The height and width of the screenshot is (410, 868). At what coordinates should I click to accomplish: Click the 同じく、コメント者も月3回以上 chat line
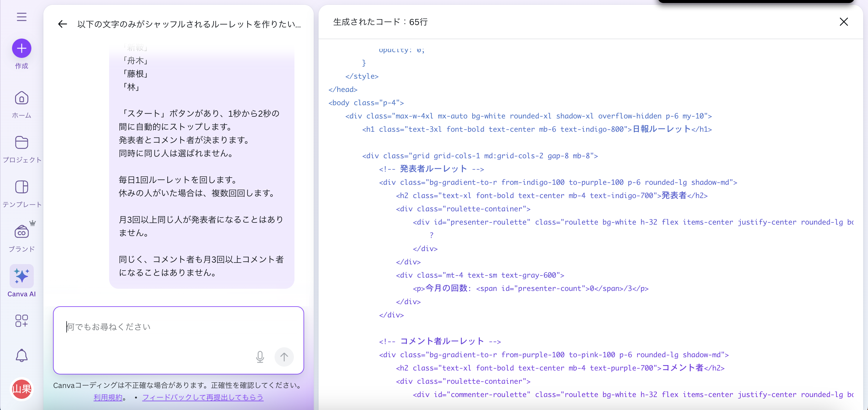(x=202, y=266)
